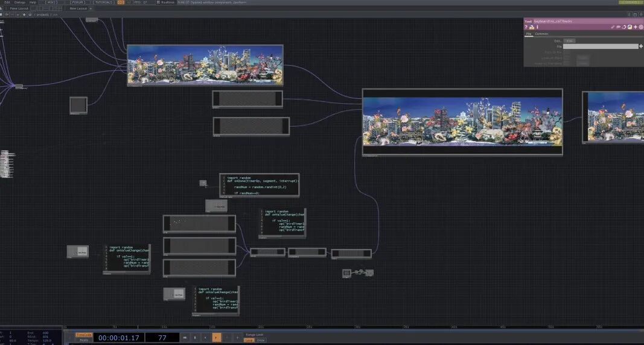This screenshot has width=644, height=345.
Task: Click the TUTORIALS link button
Action: coord(103,2)
